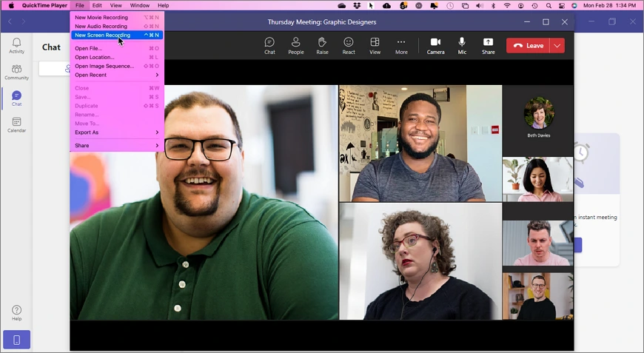Open the Window menu in menu bar
Viewport: 644px width, 353px height.
coord(140,5)
